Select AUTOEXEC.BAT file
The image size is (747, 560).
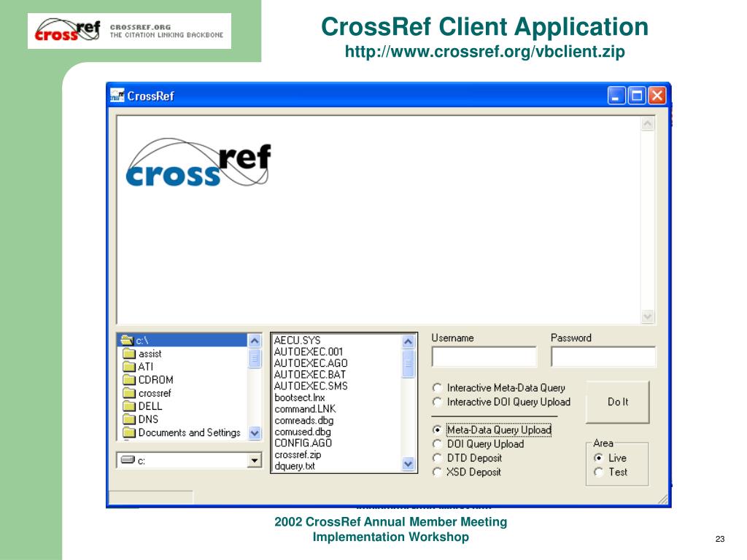(310, 375)
